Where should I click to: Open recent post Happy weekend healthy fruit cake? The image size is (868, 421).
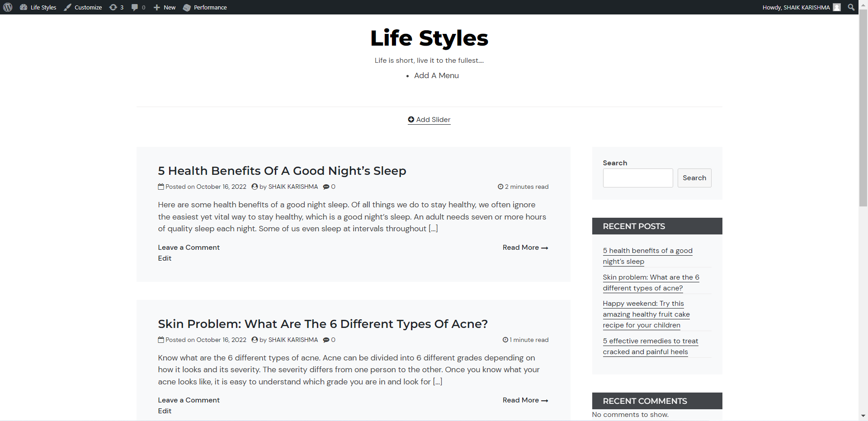pyautogui.click(x=646, y=314)
